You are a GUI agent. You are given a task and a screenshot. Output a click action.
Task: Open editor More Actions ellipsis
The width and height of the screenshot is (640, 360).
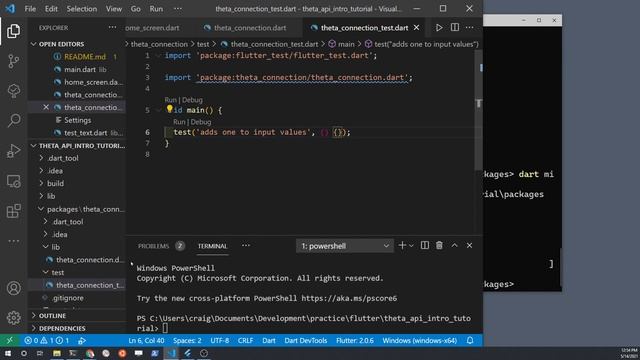coord(469,27)
